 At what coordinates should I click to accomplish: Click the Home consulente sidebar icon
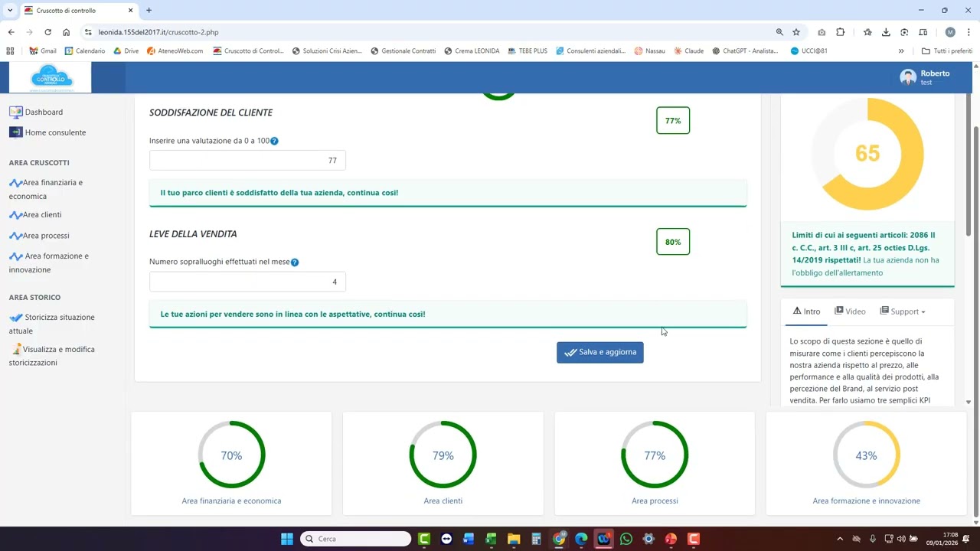[16, 132]
